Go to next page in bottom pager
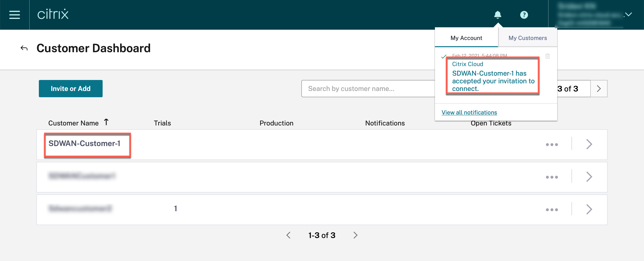The image size is (644, 261). 355,235
